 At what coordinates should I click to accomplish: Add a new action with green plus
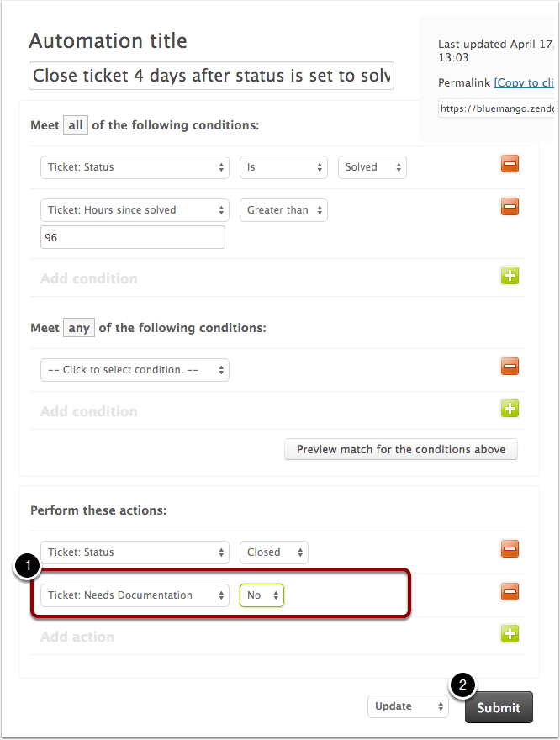point(510,634)
